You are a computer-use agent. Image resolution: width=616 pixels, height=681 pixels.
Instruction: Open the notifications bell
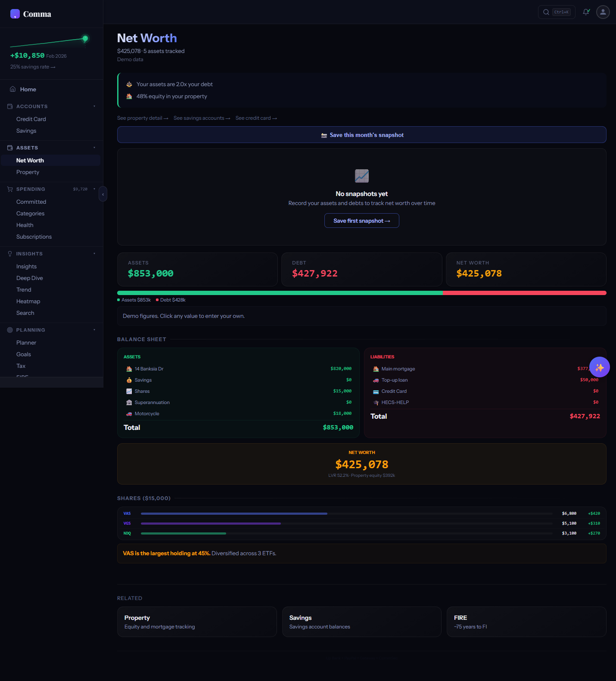[x=586, y=12]
